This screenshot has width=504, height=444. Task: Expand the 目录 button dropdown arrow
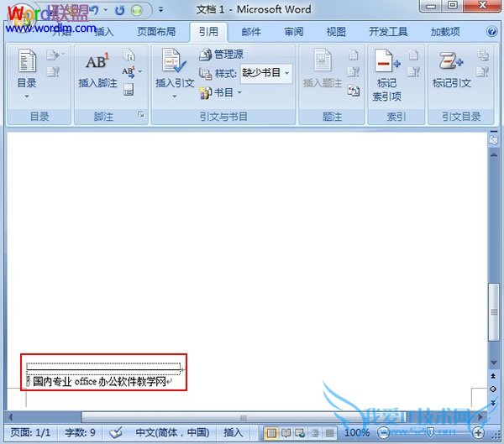click(x=27, y=96)
